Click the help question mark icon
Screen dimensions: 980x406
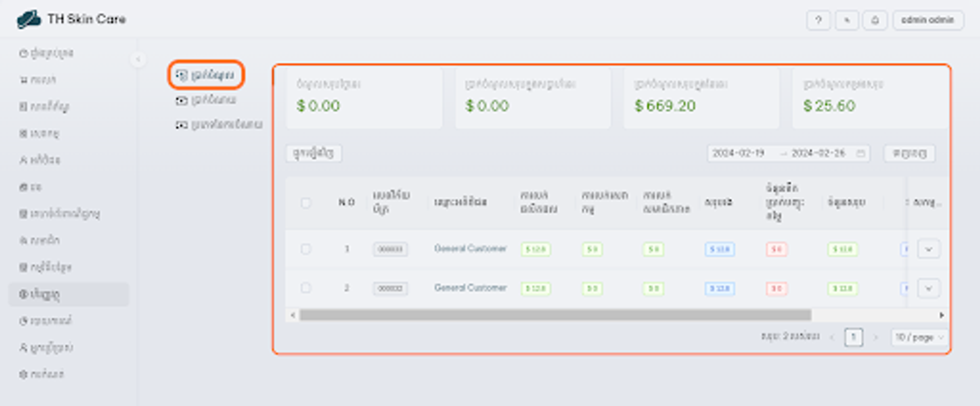(818, 20)
